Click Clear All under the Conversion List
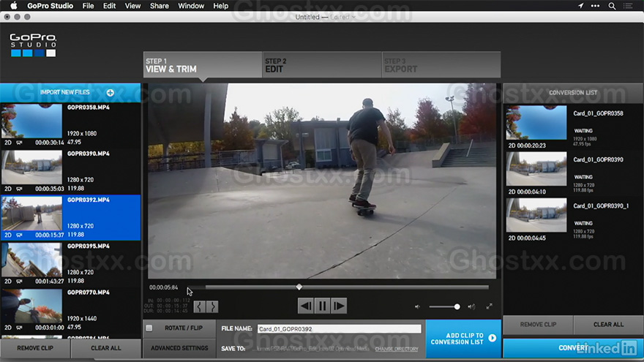The height and width of the screenshot is (362, 644). tap(608, 324)
